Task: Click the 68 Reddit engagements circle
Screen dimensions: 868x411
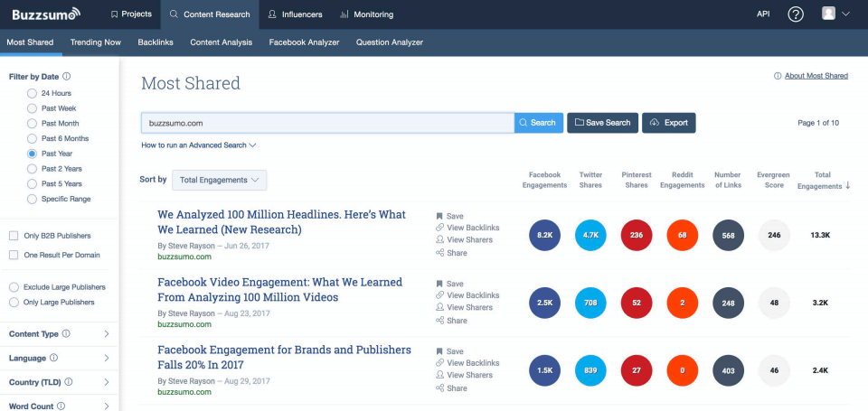Action: [683, 235]
